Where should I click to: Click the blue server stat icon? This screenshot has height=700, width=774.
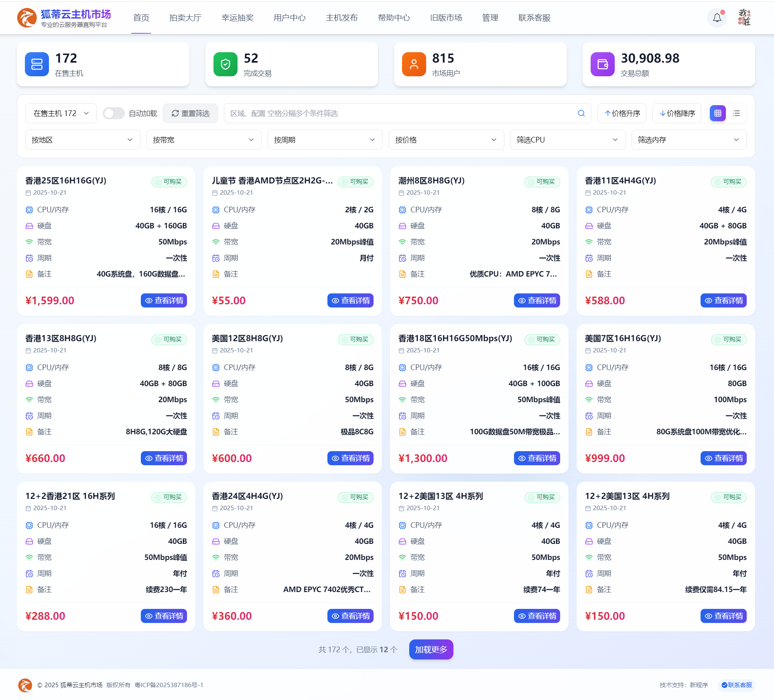(x=37, y=64)
